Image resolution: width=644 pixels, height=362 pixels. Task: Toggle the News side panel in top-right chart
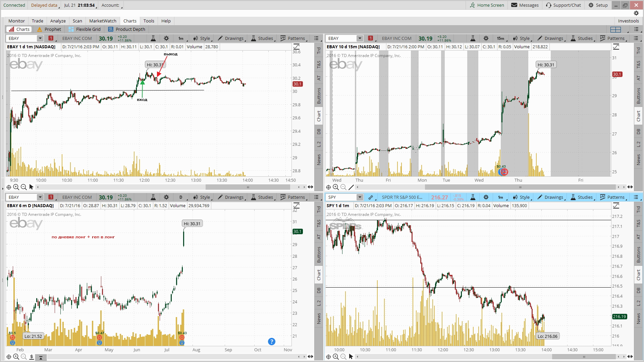(638, 160)
